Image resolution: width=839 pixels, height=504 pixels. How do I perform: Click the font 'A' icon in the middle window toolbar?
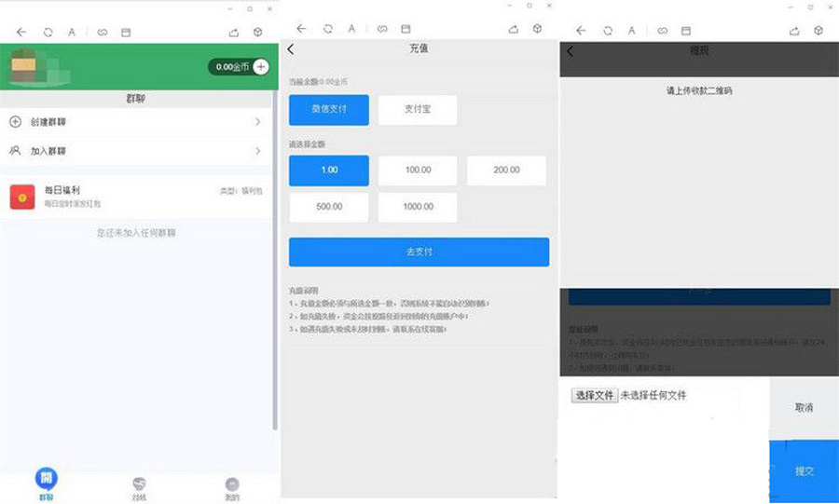pos(352,29)
